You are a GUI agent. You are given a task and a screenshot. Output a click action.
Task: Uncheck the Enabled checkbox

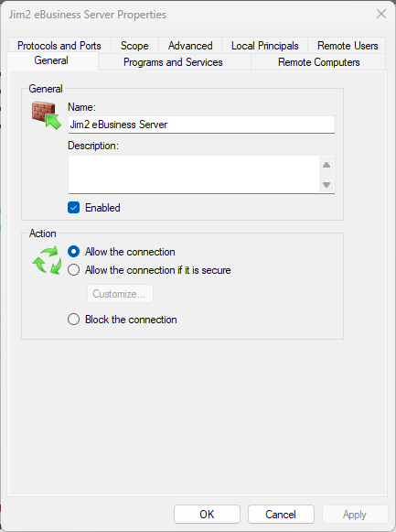click(x=73, y=208)
